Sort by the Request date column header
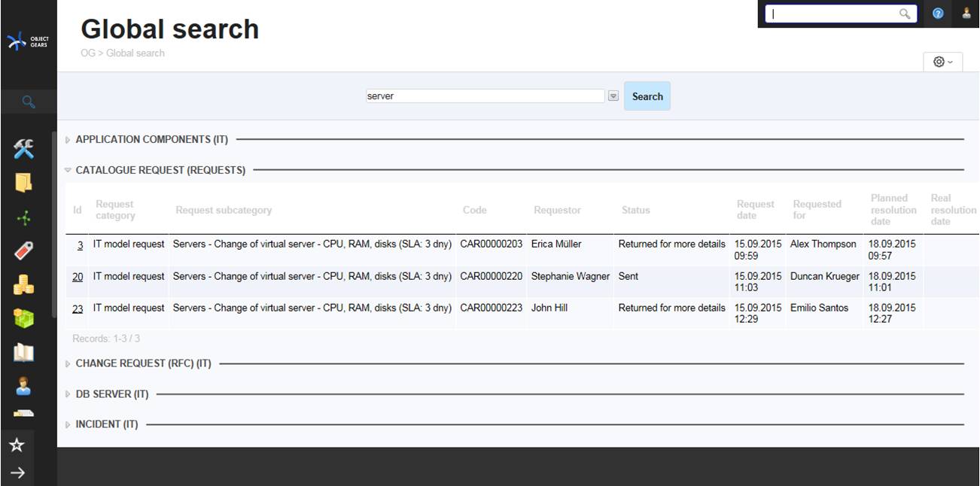The height and width of the screenshot is (486, 980). pos(756,210)
